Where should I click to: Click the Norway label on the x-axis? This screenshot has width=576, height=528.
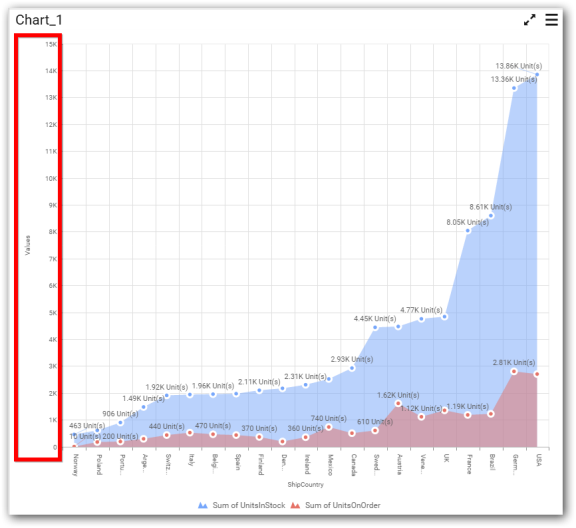75,465
